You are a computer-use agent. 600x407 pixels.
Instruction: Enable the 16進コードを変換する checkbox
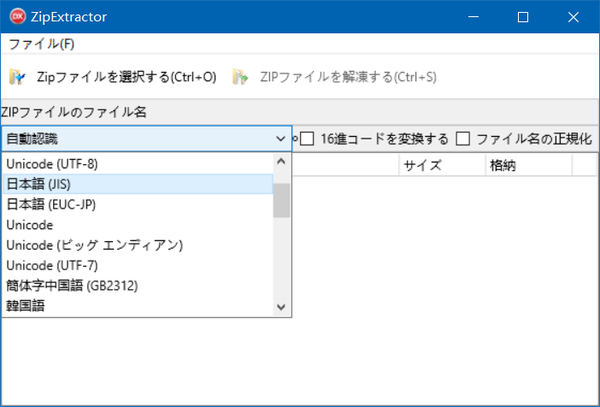[x=307, y=139]
